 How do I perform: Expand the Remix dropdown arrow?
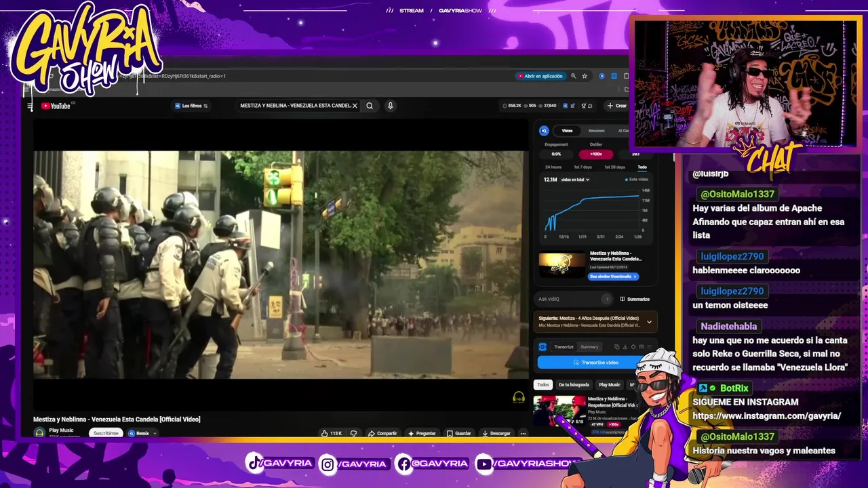pos(155,433)
